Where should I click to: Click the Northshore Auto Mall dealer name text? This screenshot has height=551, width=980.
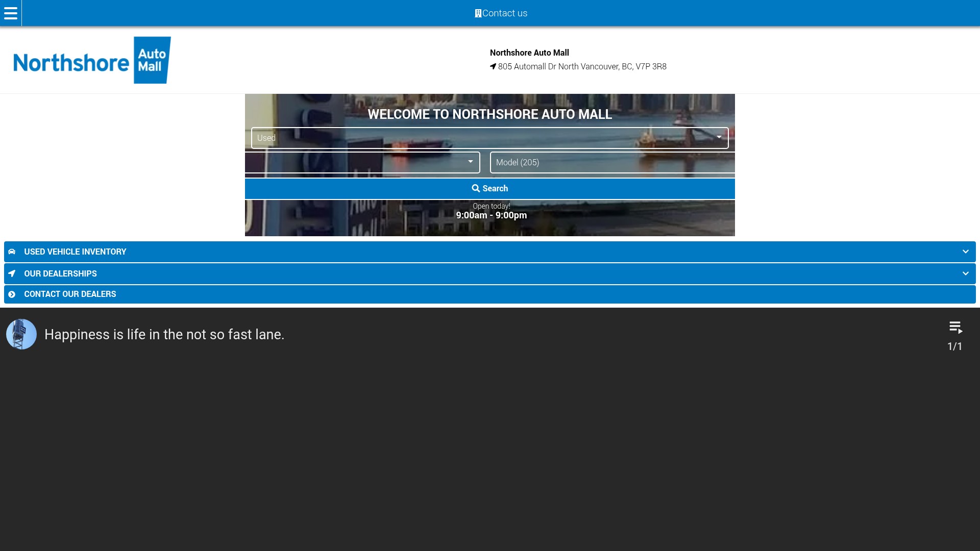click(x=529, y=53)
